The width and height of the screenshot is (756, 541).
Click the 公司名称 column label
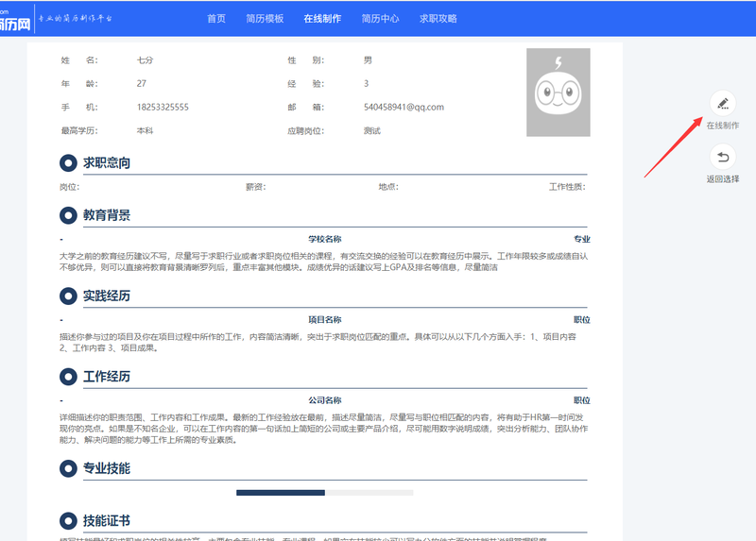coord(325,399)
